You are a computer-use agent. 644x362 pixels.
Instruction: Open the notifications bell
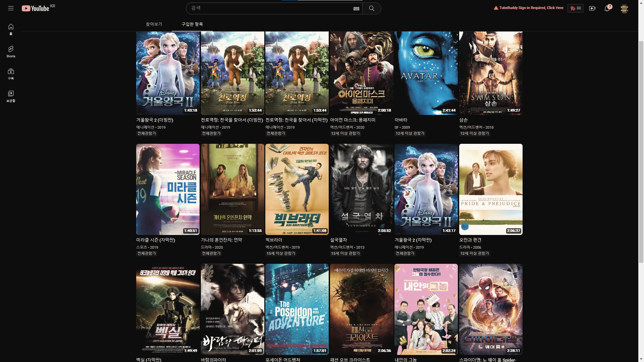(x=607, y=8)
